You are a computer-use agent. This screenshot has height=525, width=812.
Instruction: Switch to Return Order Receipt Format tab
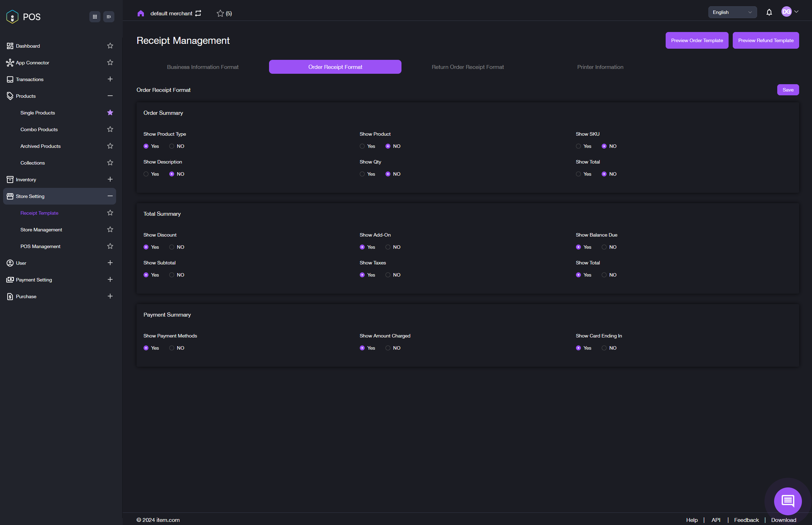coord(468,67)
